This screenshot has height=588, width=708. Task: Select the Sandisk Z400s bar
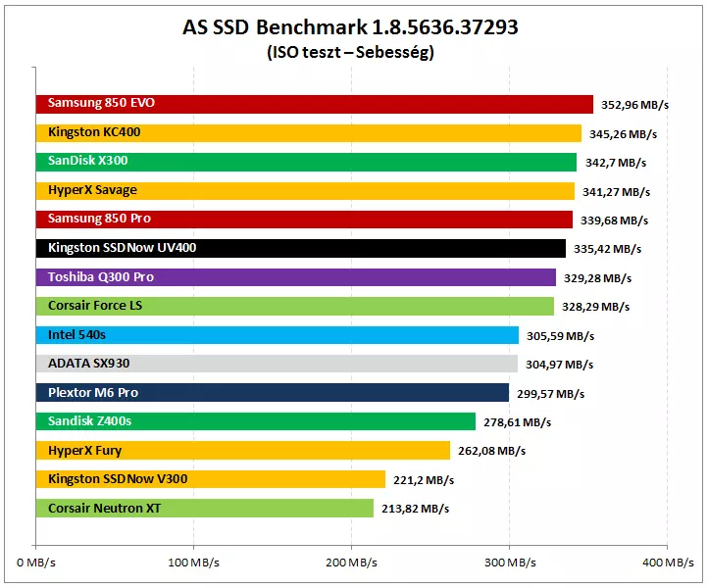tap(256, 421)
